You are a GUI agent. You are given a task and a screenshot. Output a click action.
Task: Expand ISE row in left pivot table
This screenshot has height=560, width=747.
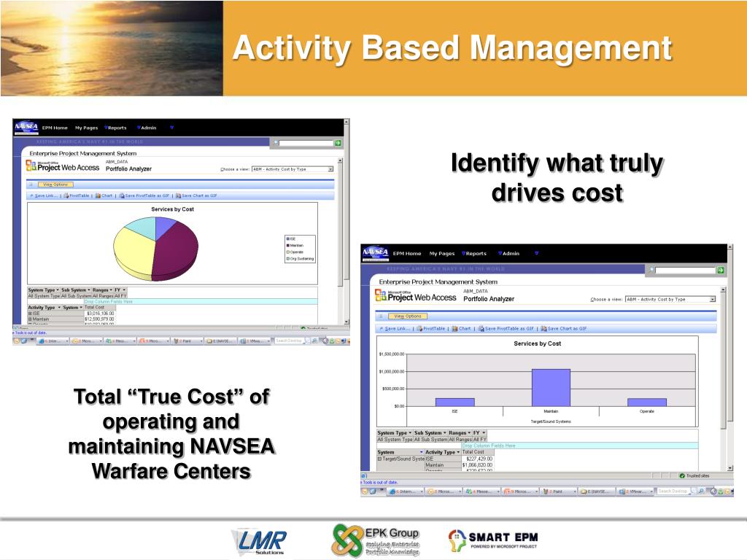(x=30, y=314)
